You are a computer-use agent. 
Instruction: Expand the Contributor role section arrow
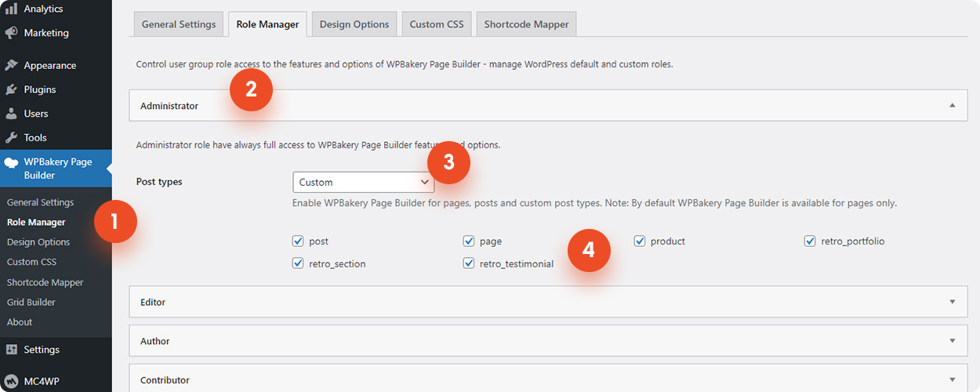(953, 380)
